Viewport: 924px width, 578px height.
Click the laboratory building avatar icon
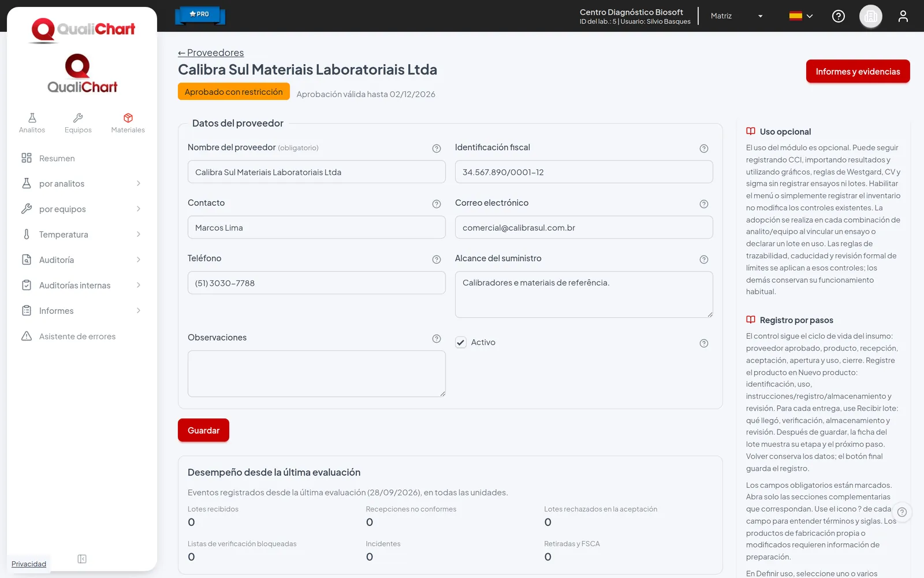[x=871, y=16]
